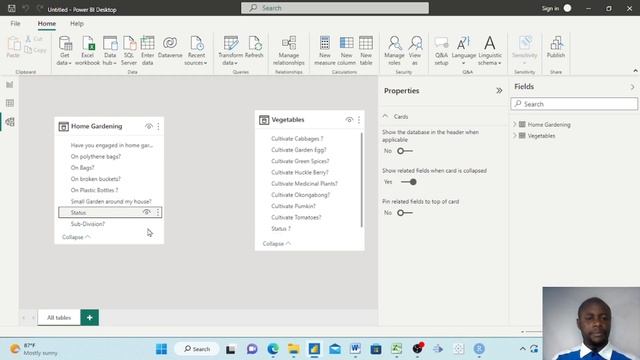Open Word from taskbar
This screenshot has width=640, height=360.
[355, 349]
